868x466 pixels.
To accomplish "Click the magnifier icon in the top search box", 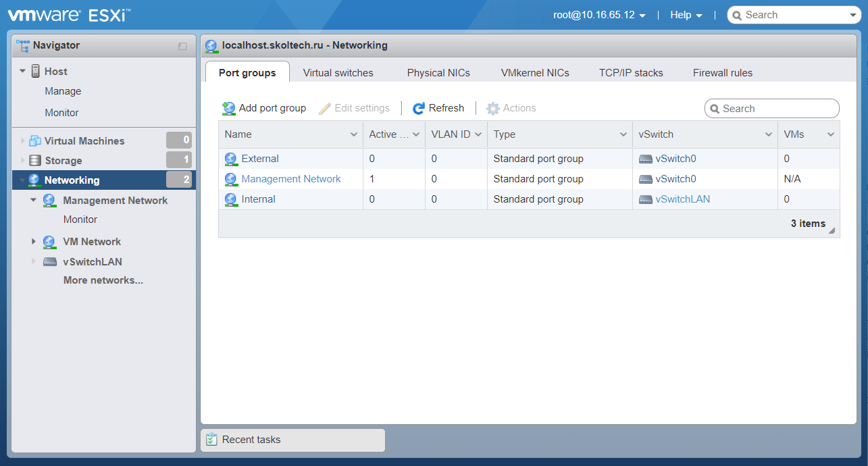I will (x=738, y=15).
